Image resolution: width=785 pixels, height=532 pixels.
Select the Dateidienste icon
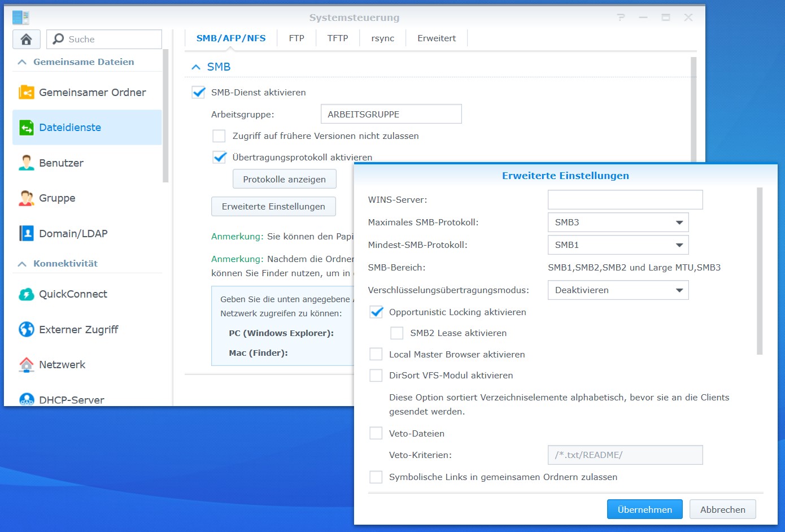[x=26, y=128]
